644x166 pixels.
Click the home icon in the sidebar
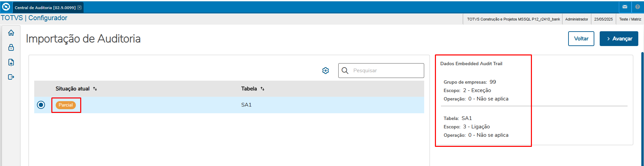point(11,33)
